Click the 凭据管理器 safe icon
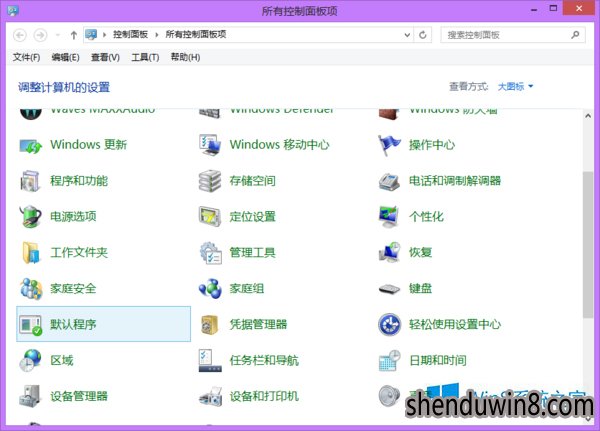Image resolution: width=600 pixels, height=431 pixels. pyautogui.click(x=210, y=325)
